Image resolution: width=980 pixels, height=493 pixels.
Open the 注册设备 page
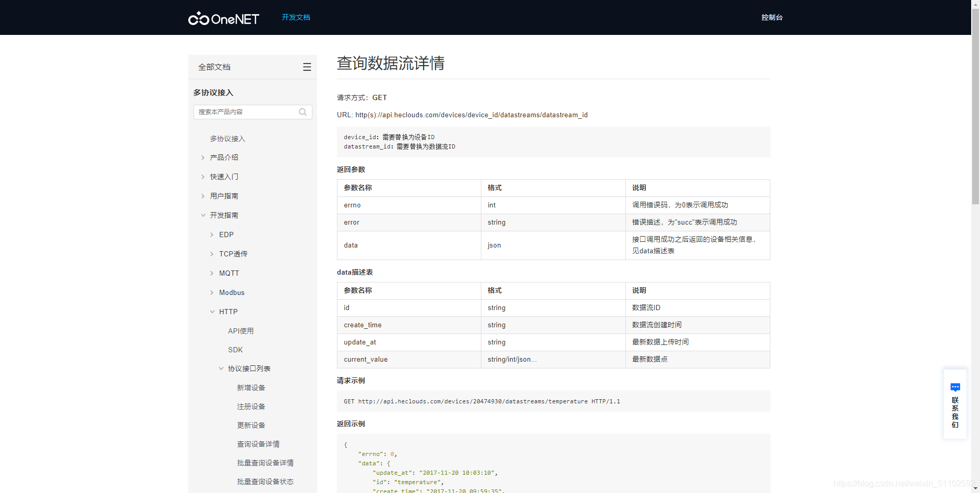[x=251, y=406]
